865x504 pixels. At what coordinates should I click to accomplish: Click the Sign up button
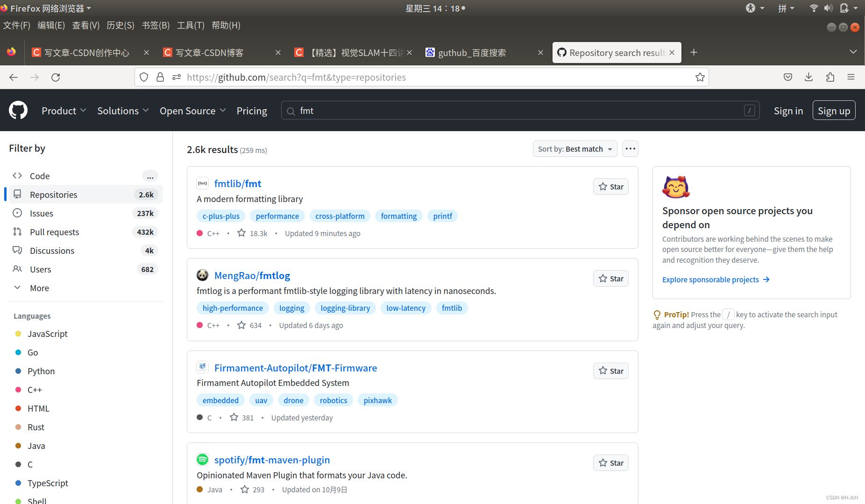coord(834,110)
